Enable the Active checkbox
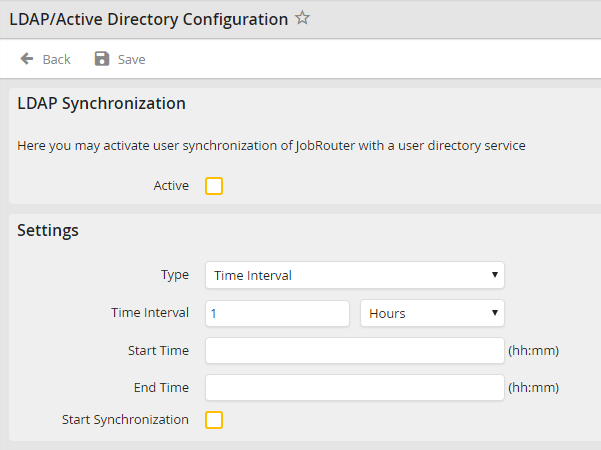Screen dimensions: 601x450 click(214, 186)
